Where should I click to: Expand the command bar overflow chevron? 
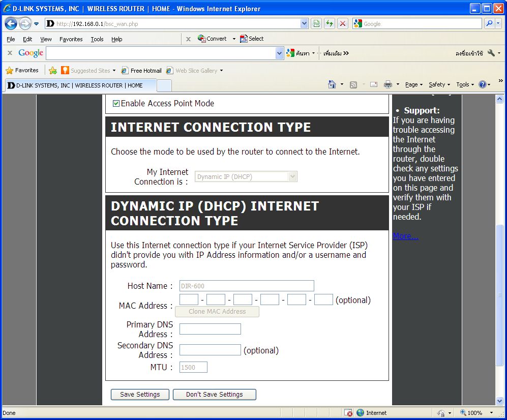tap(500, 80)
